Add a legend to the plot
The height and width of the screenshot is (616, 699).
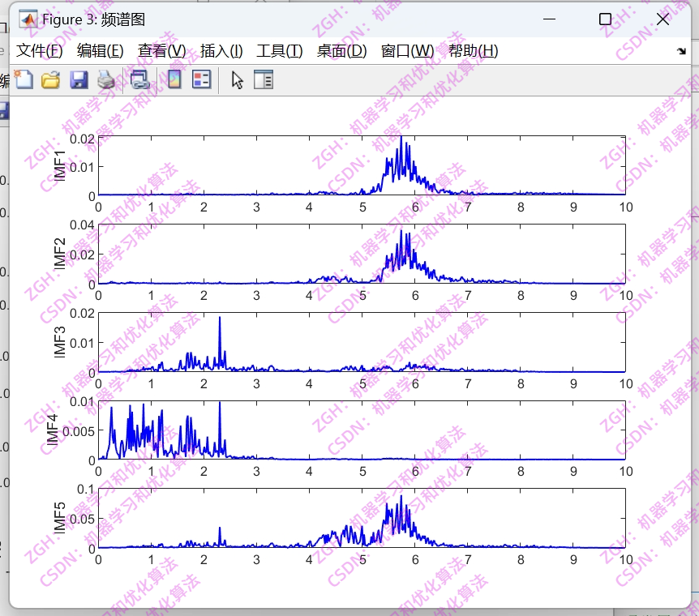click(x=199, y=79)
